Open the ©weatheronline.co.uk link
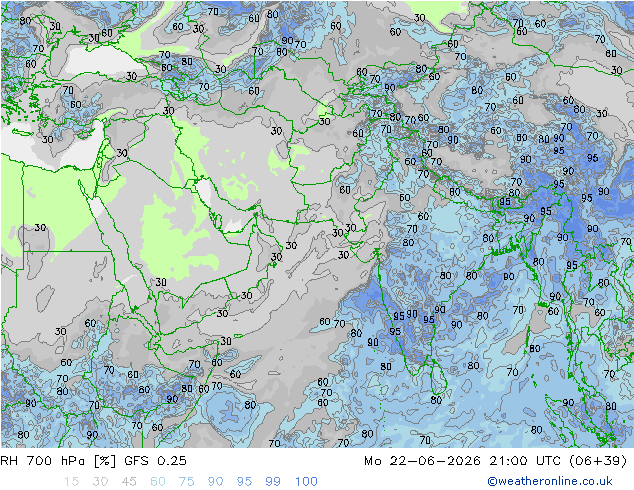Image resolution: width=634 pixels, height=490 pixels. point(550,481)
